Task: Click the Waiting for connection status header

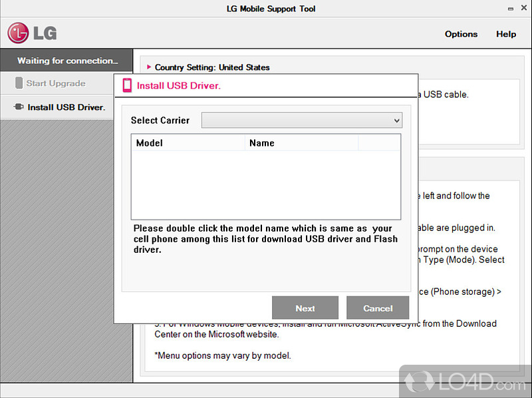Action: [66, 61]
